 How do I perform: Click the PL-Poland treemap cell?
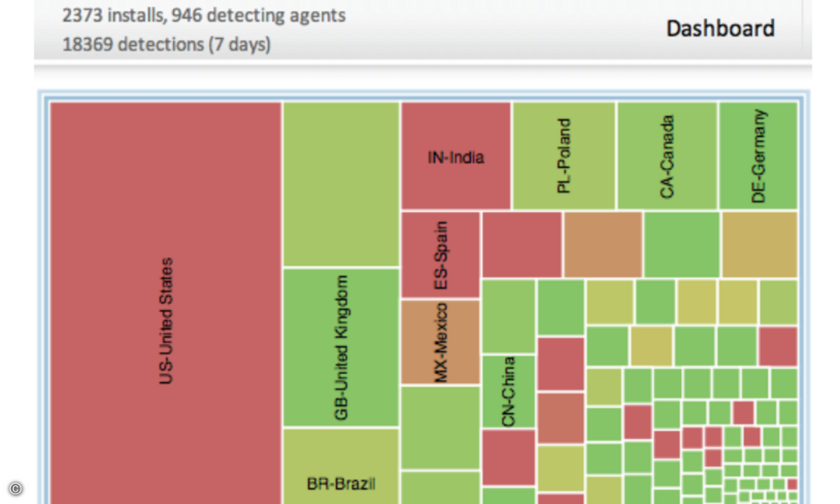pos(563,155)
